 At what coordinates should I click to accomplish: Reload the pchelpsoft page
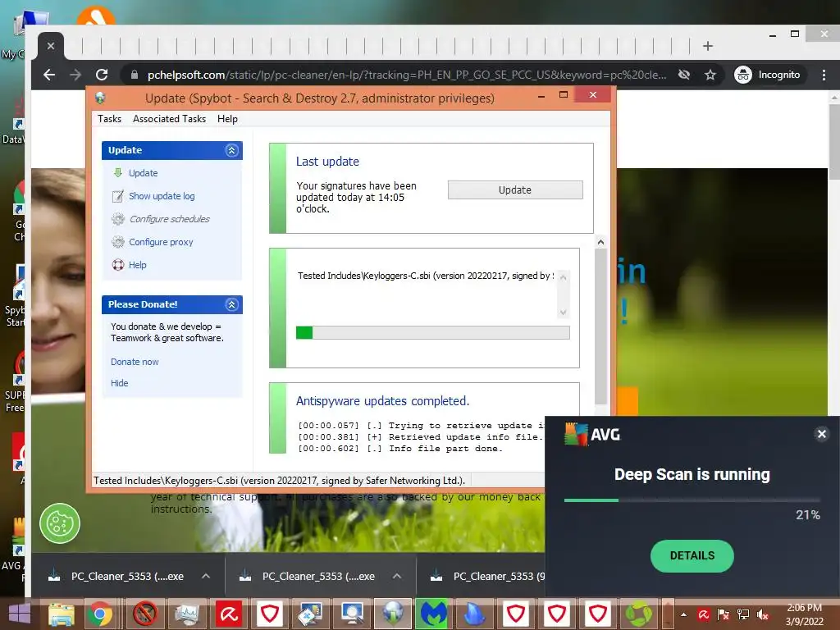click(102, 75)
